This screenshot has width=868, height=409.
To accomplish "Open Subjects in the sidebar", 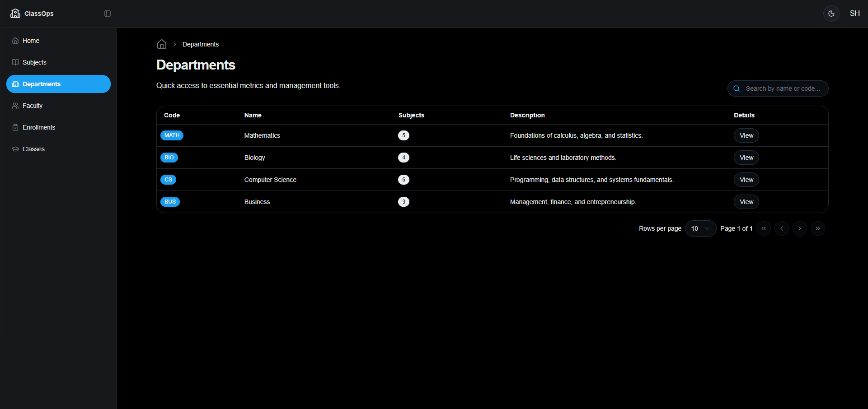I will pos(58,62).
